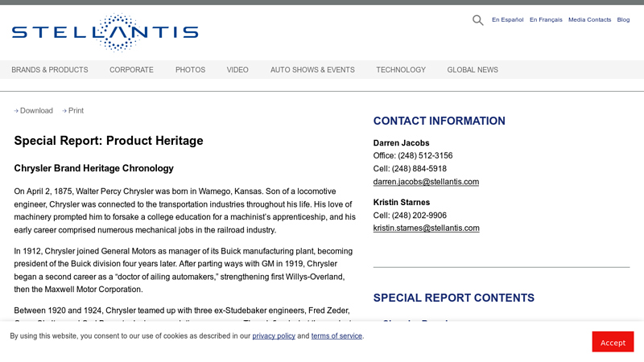Email kristin.starnes@stellantis.com

point(426,228)
